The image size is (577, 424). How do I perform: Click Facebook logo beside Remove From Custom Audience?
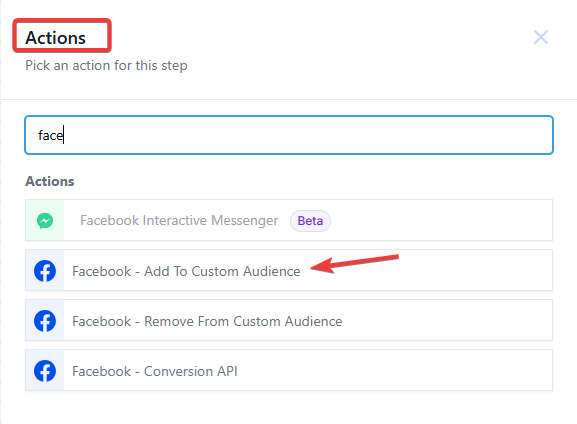[45, 321]
